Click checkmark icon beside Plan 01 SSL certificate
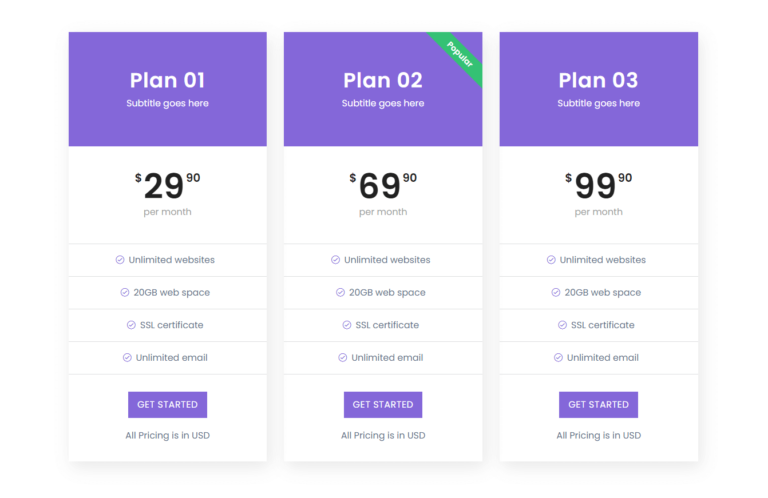768x498 pixels. click(131, 325)
